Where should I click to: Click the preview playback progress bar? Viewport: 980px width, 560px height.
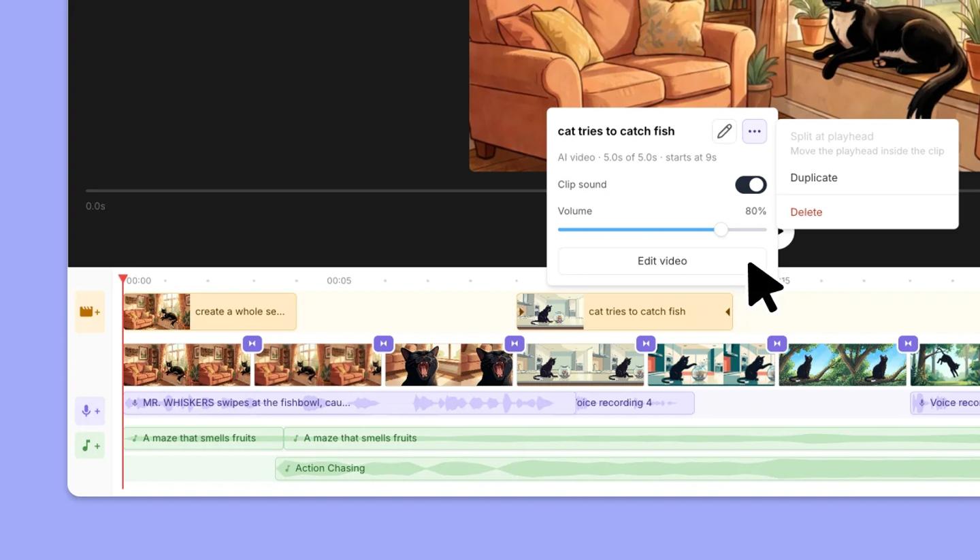tap(316, 191)
